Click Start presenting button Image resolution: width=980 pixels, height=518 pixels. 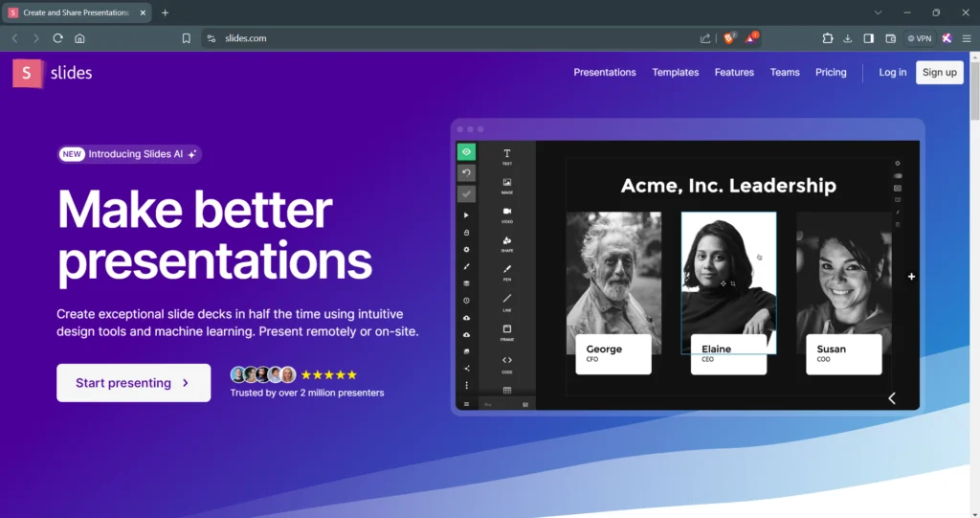pos(133,383)
